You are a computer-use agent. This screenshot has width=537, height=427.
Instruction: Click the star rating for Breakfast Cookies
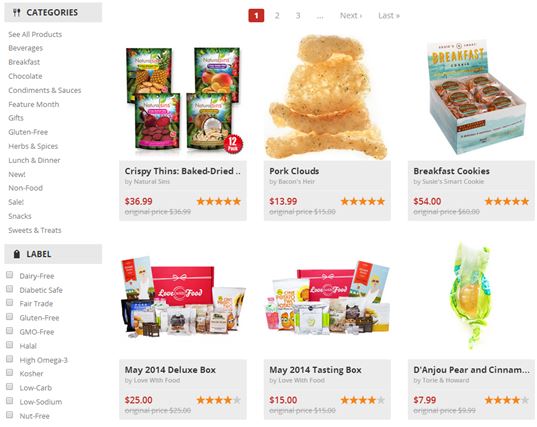click(507, 201)
